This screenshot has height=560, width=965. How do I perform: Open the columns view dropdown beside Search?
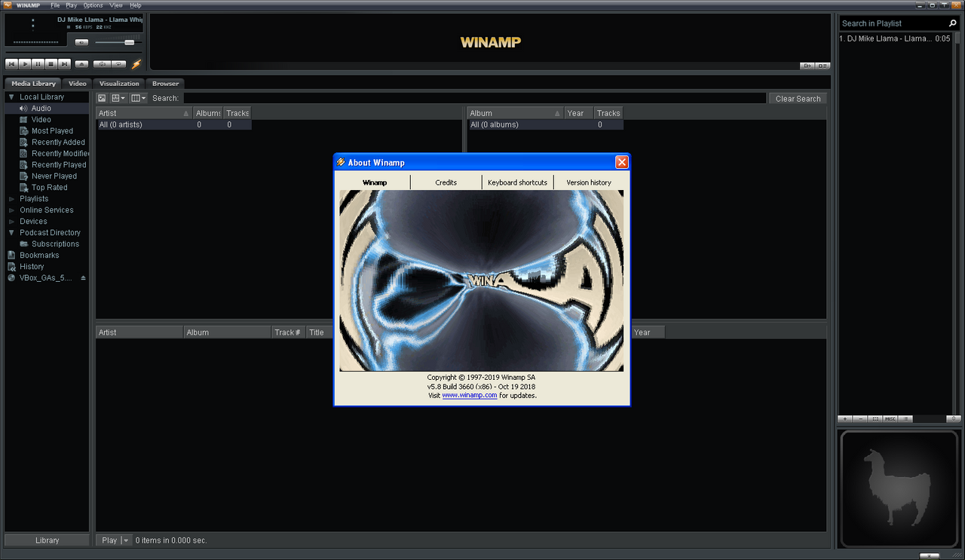click(x=139, y=98)
